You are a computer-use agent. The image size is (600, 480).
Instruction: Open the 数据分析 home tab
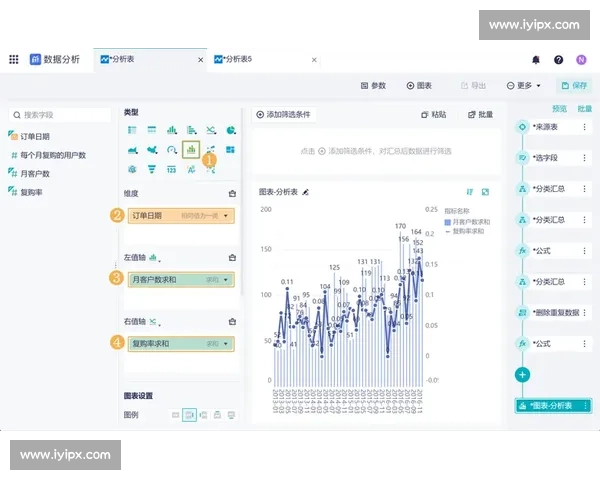pos(55,59)
